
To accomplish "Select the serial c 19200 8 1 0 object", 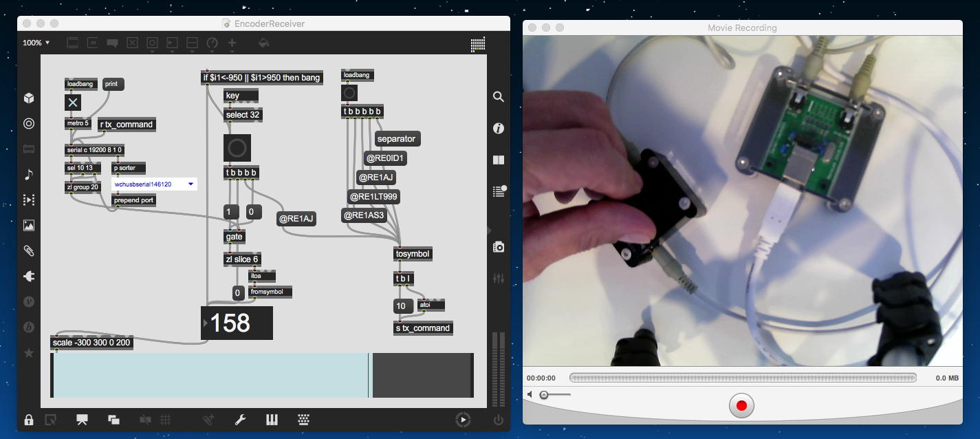I will tap(95, 149).
